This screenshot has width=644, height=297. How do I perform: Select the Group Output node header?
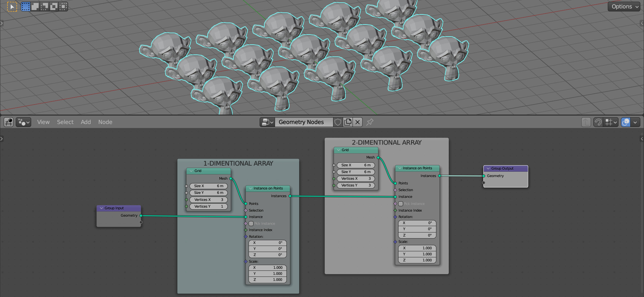(506, 169)
